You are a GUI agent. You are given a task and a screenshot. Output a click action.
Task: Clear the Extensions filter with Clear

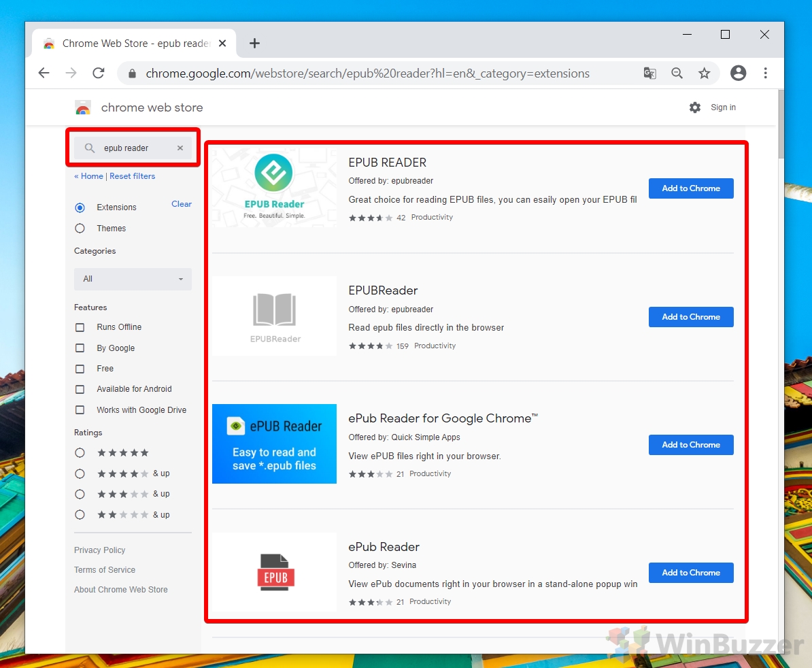(x=182, y=204)
